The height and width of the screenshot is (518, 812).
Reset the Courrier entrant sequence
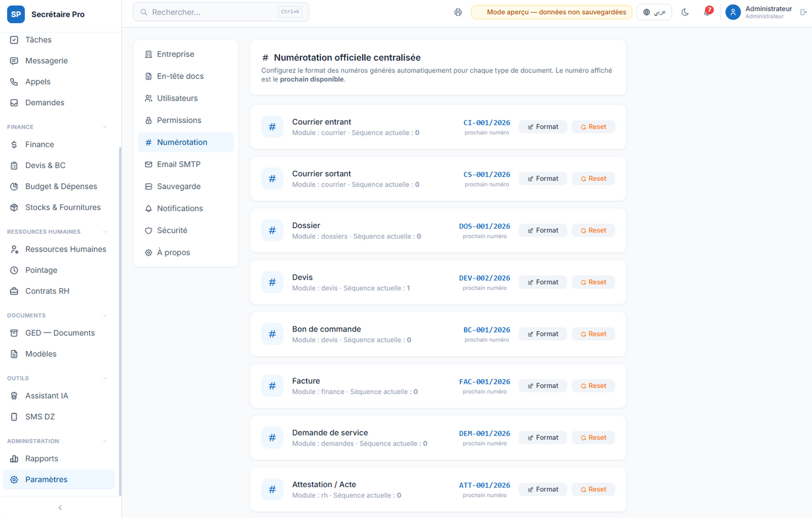593,127
